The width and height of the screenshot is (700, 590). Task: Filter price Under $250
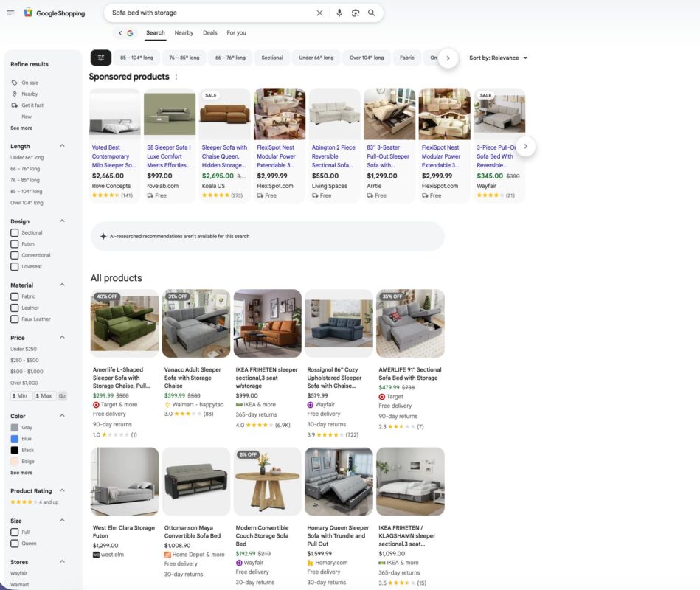(x=24, y=349)
